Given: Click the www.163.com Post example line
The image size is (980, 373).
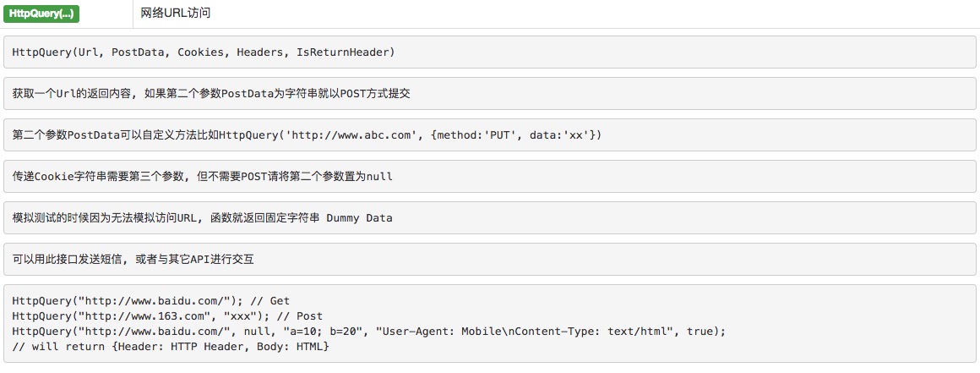Looking at the screenshot, I should click(x=167, y=316).
